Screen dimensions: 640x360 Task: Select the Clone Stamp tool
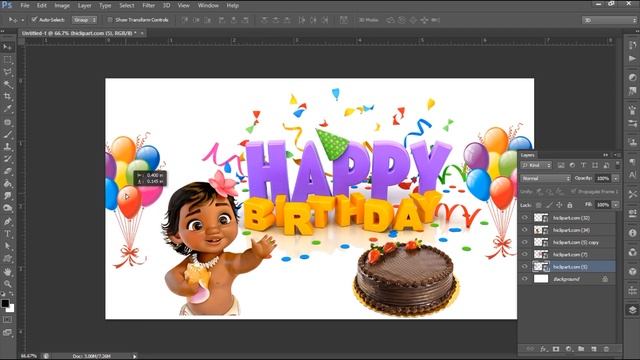tap(7, 147)
